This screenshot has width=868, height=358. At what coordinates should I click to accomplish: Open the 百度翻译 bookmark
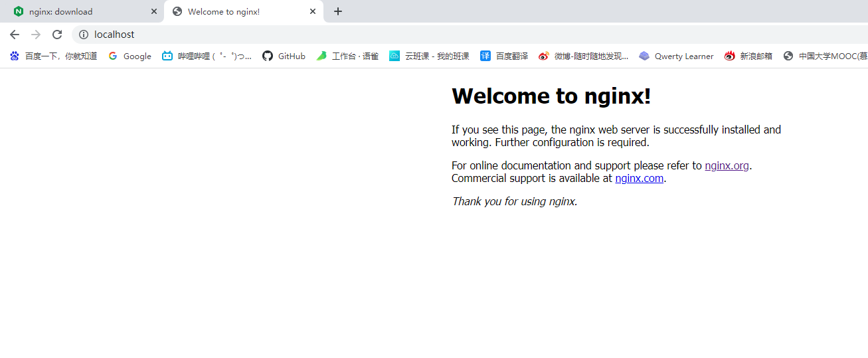[504, 56]
